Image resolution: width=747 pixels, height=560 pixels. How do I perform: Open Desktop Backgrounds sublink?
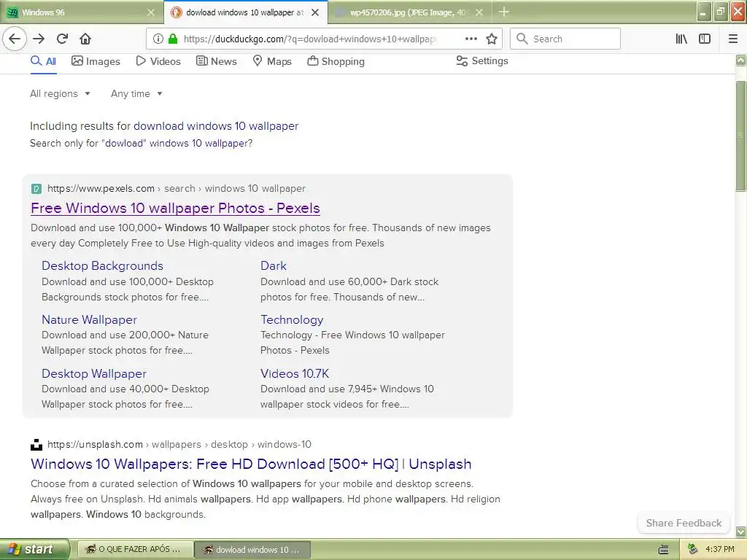[102, 265]
